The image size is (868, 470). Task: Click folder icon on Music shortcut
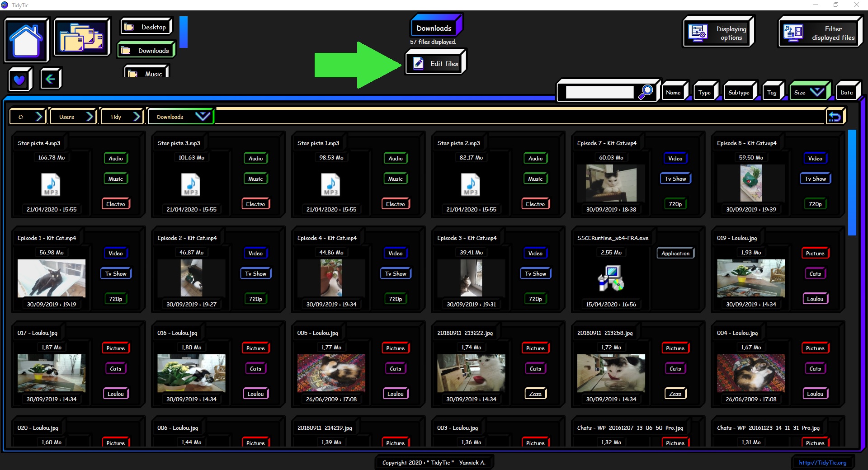tap(132, 74)
